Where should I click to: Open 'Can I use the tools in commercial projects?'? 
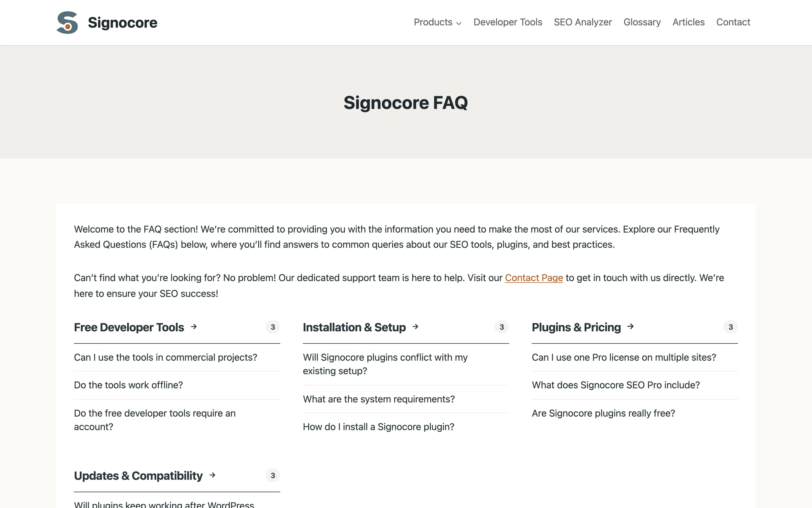pos(166,358)
